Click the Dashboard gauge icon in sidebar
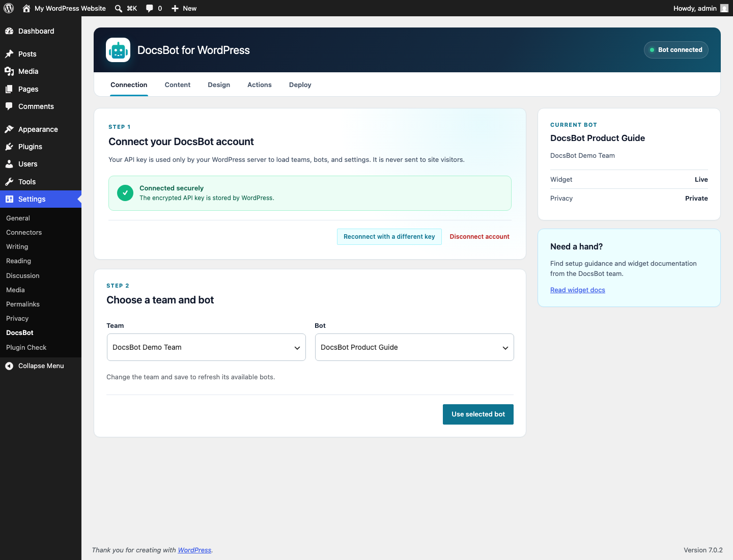 (x=9, y=31)
